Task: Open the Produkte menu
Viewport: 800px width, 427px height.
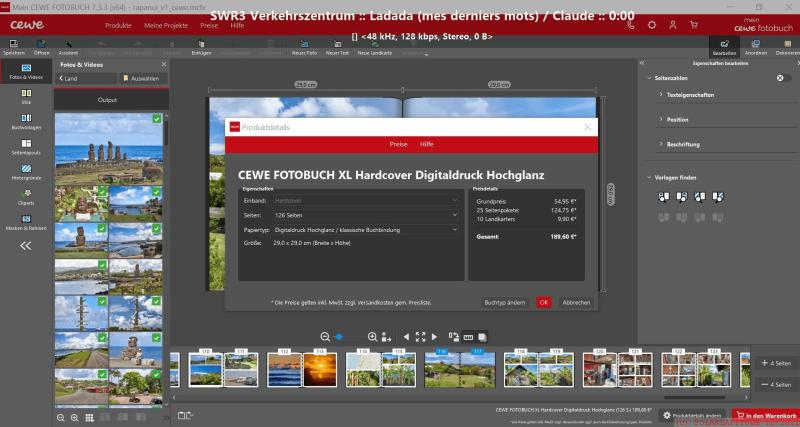Action: [118, 26]
